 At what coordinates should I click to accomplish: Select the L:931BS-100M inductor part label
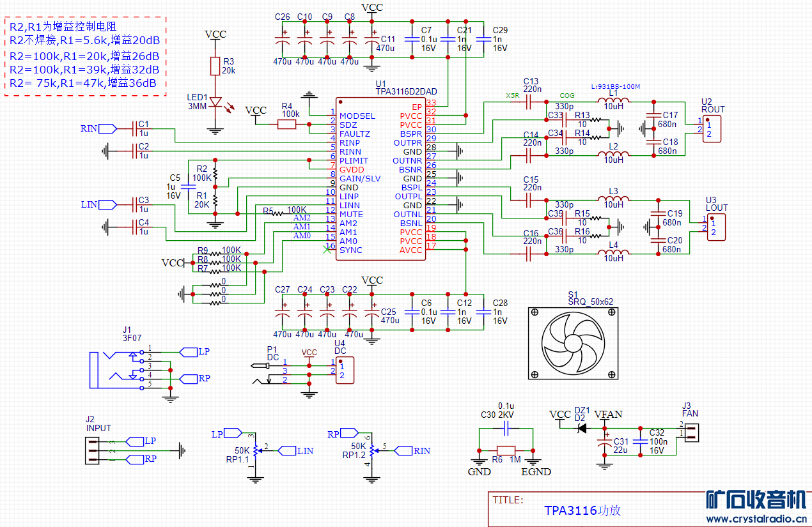tap(616, 86)
